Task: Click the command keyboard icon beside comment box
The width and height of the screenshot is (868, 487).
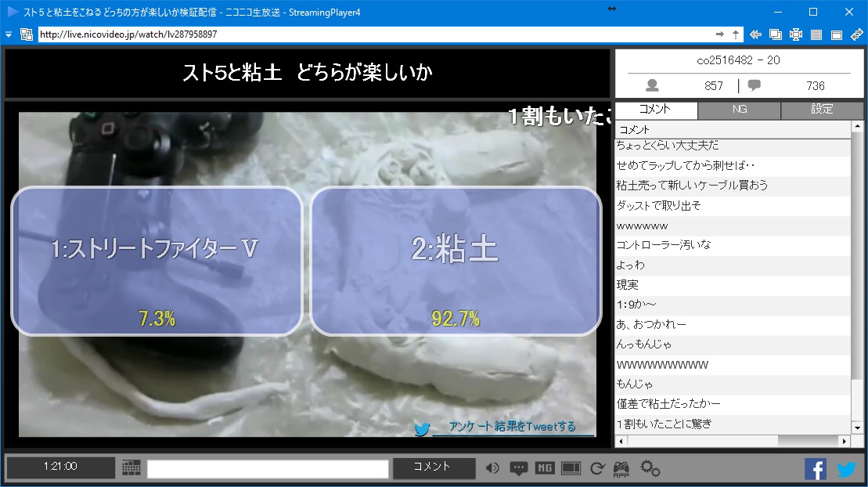Action: point(131,467)
